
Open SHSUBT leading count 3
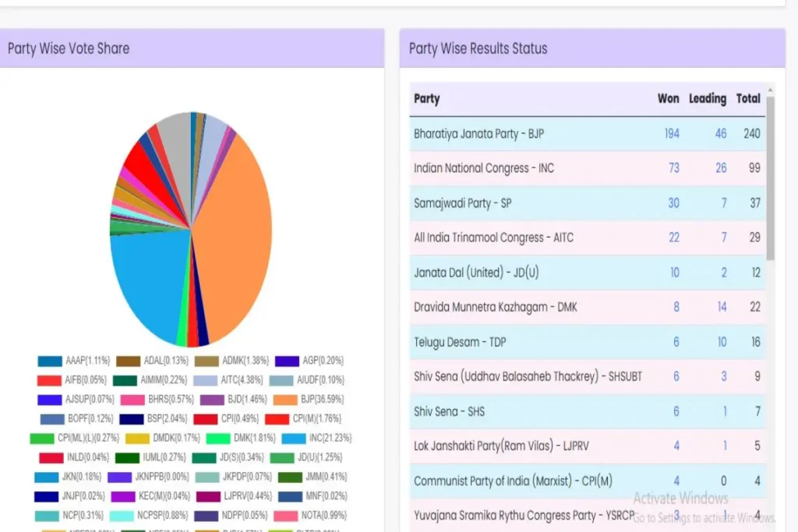point(724,377)
